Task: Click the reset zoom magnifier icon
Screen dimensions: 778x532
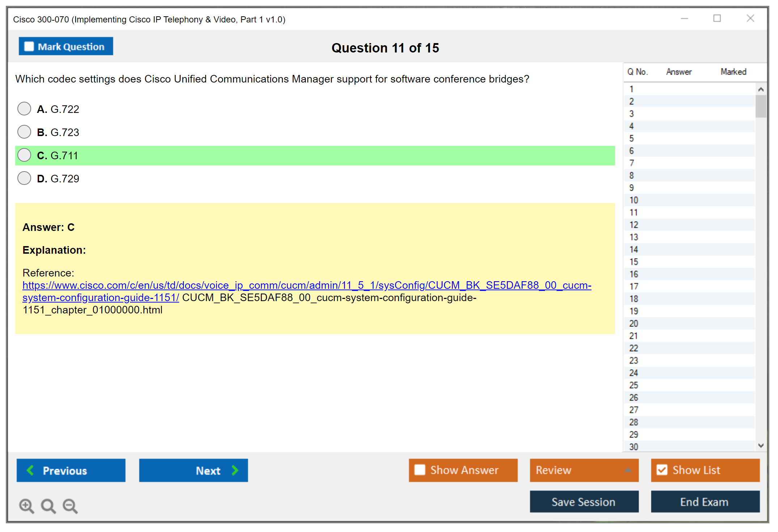Action: (x=48, y=506)
